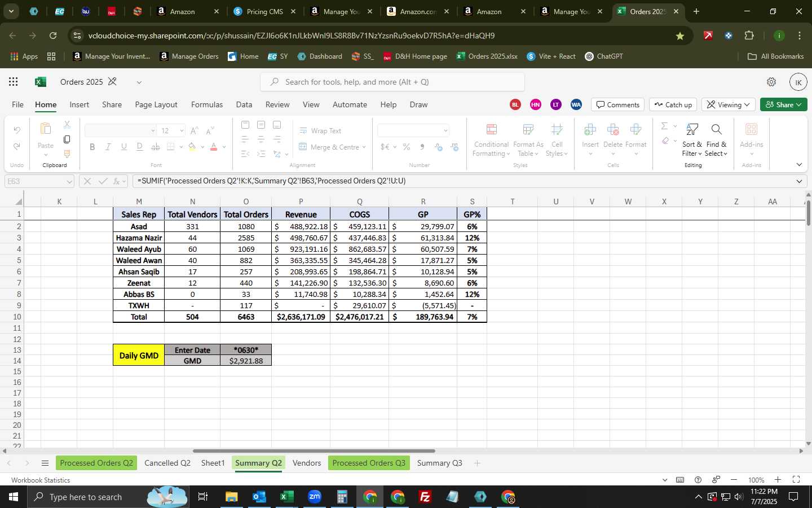Open the Workbook Statistics in status bar
This screenshot has width=812, height=508.
(41, 480)
